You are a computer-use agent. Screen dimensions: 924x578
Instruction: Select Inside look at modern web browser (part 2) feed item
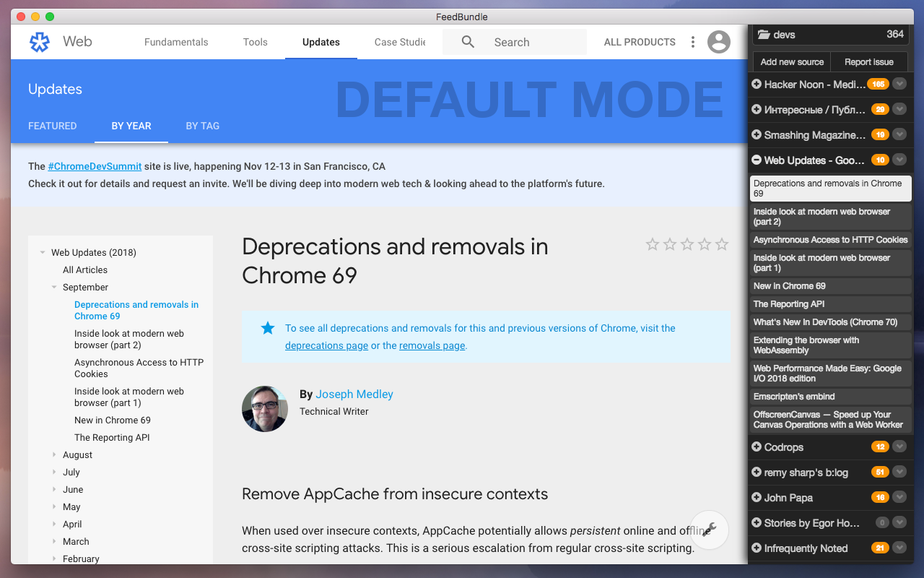(831, 217)
